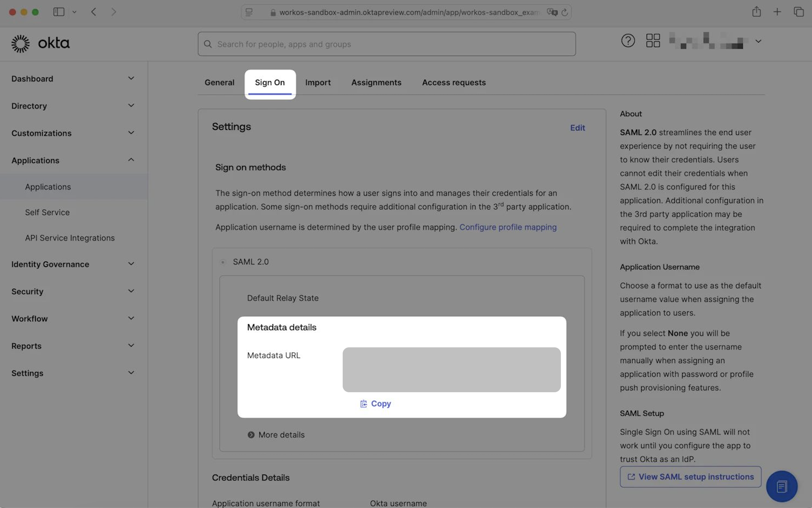This screenshot has height=508, width=812.
Task: Click the Default Relay State label
Action: click(x=283, y=298)
